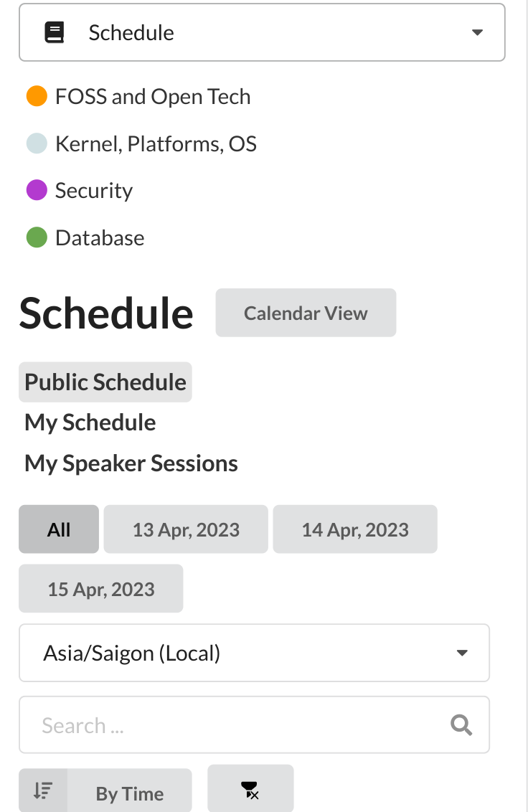Click the orange FOSS and Open Tech dot
This screenshot has height=812, width=528.
click(37, 95)
